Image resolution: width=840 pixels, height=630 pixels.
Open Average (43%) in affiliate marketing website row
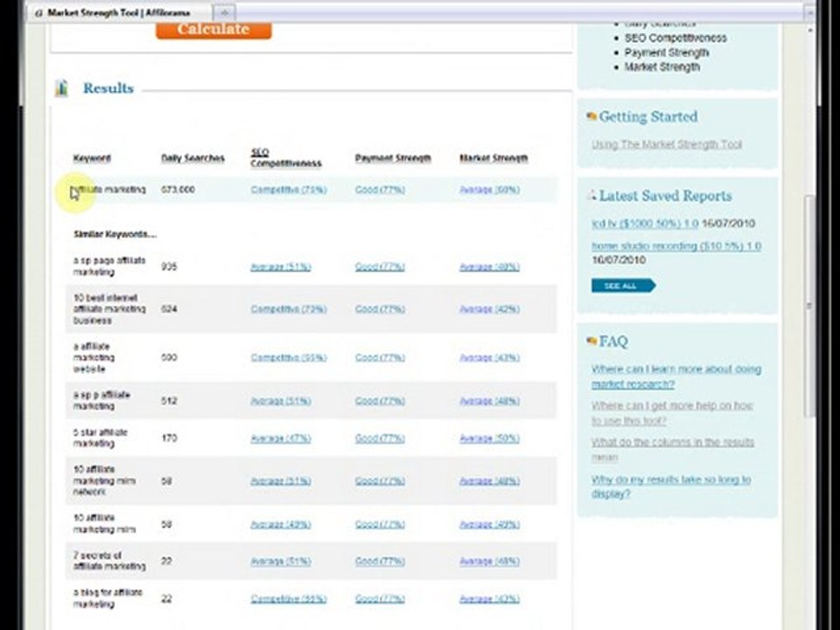pyautogui.click(x=490, y=358)
